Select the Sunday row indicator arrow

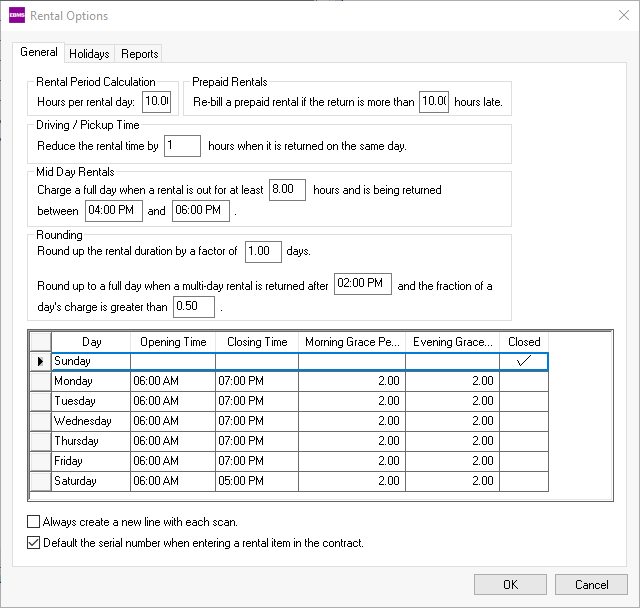(x=40, y=361)
